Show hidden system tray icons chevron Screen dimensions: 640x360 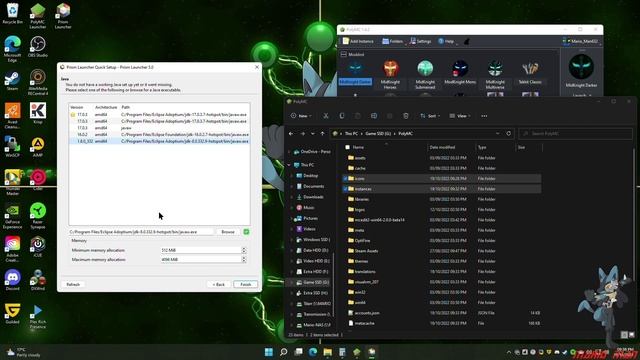pos(509,352)
